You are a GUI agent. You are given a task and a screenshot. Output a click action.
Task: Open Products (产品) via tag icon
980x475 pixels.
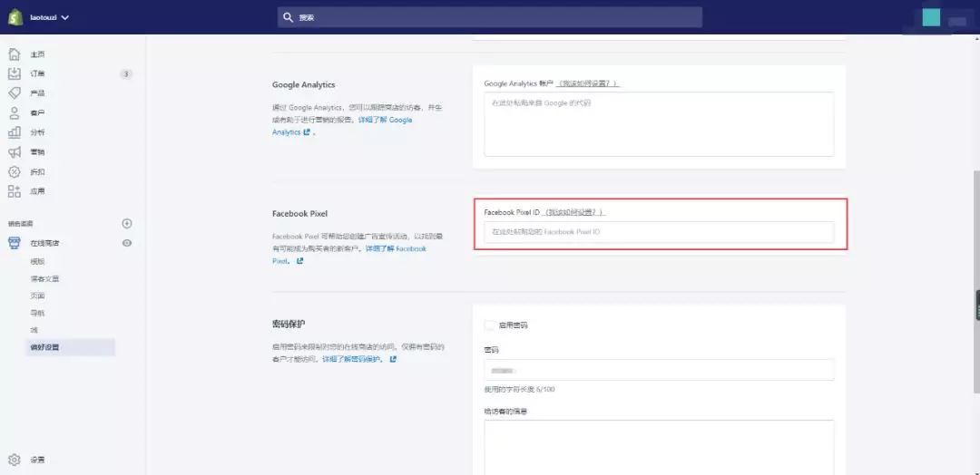click(x=15, y=93)
